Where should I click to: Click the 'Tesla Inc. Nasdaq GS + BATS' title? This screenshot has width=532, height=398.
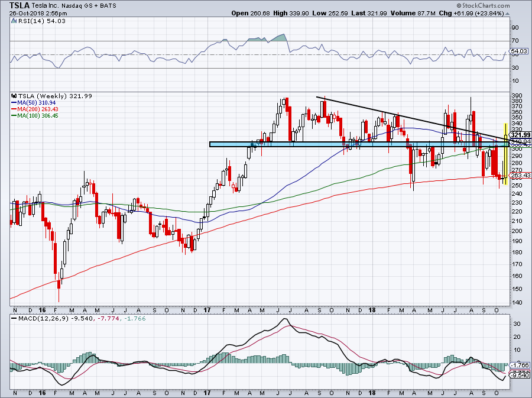(x=74, y=6)
